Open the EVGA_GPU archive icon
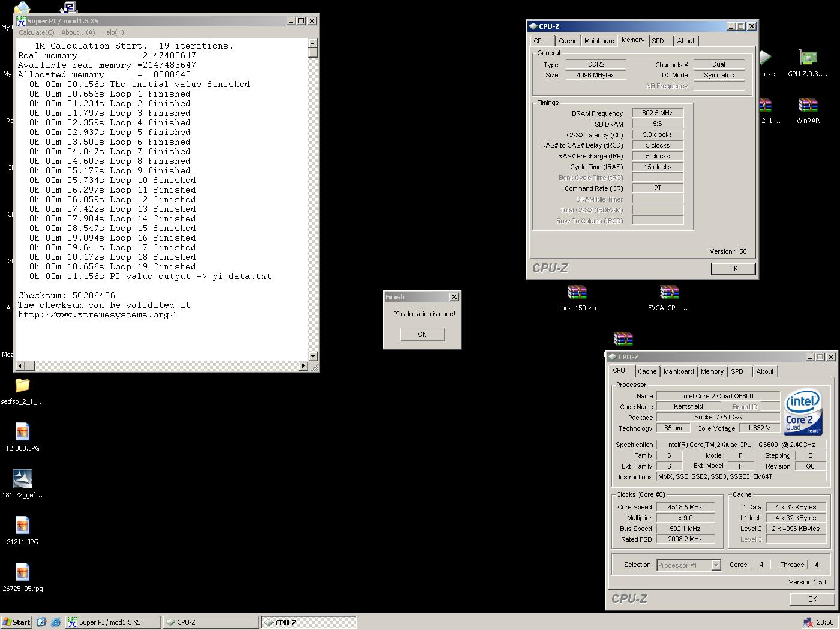840x630 pixels. (x=669, y=293)
